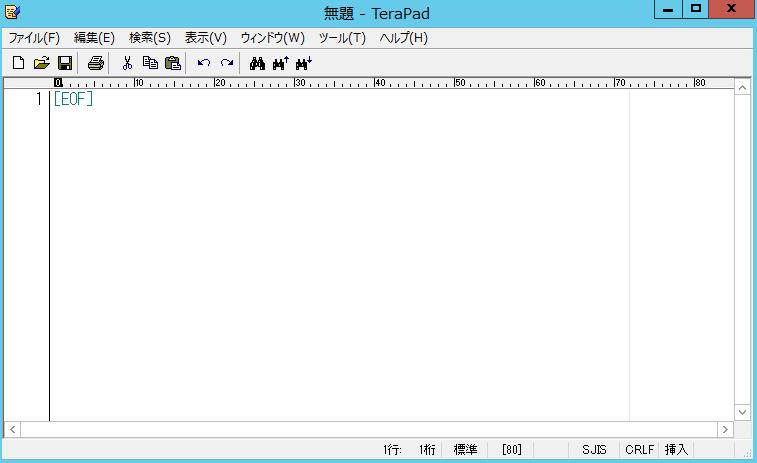Open the ツール(T) menu
757x463 pixels.
point(342,38)
